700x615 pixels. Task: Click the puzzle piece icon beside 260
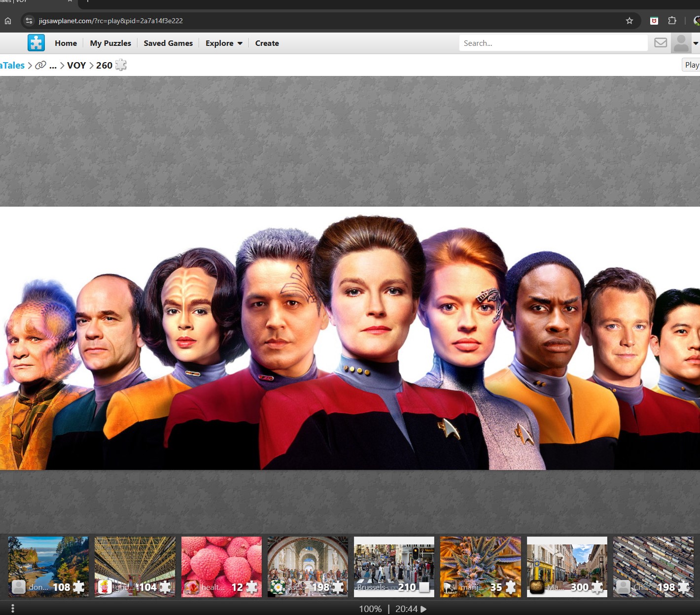[121, 65]
